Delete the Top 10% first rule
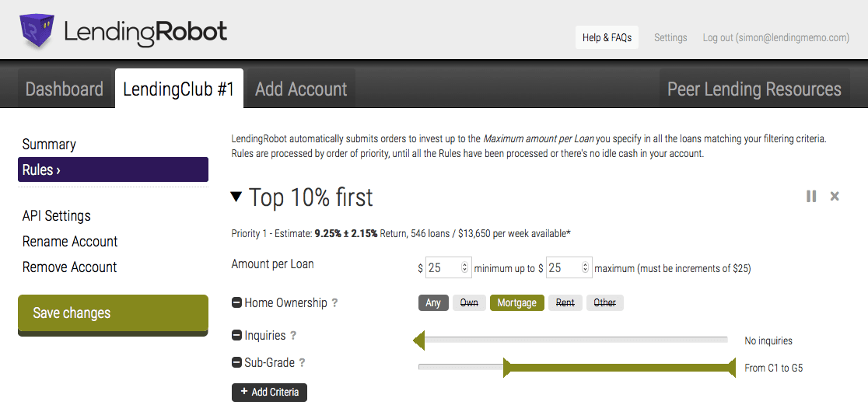868x419 pixels. [x=835, y=197]
